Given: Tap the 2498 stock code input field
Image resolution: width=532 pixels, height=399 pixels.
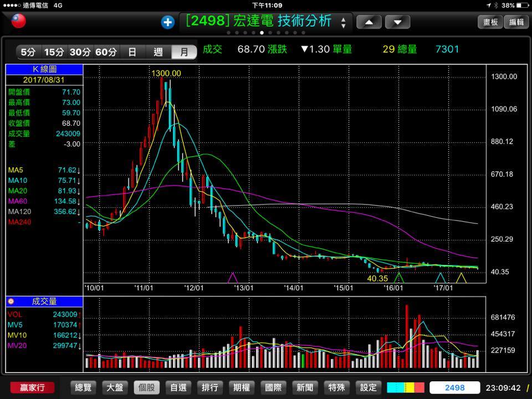Looking at the screenshot, I should [x=454, y=387].
